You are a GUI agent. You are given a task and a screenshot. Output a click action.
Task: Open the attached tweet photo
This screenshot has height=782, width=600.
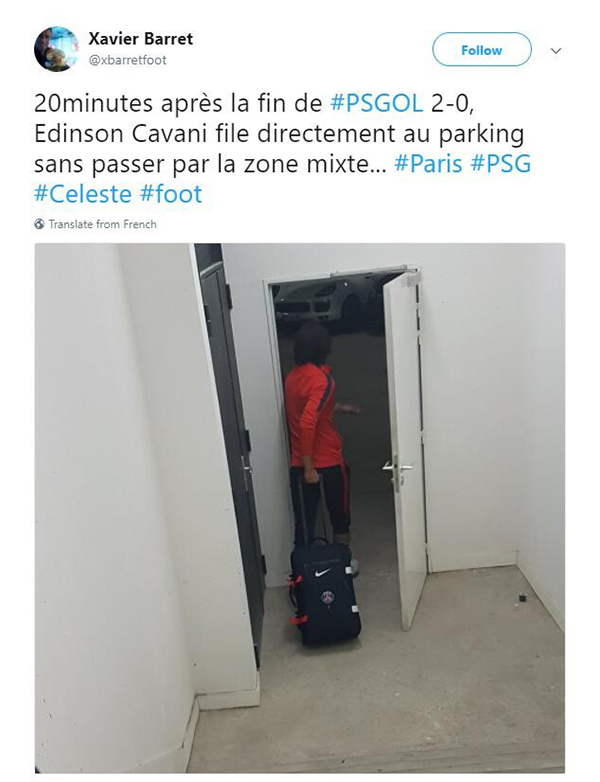coord(300,508)
